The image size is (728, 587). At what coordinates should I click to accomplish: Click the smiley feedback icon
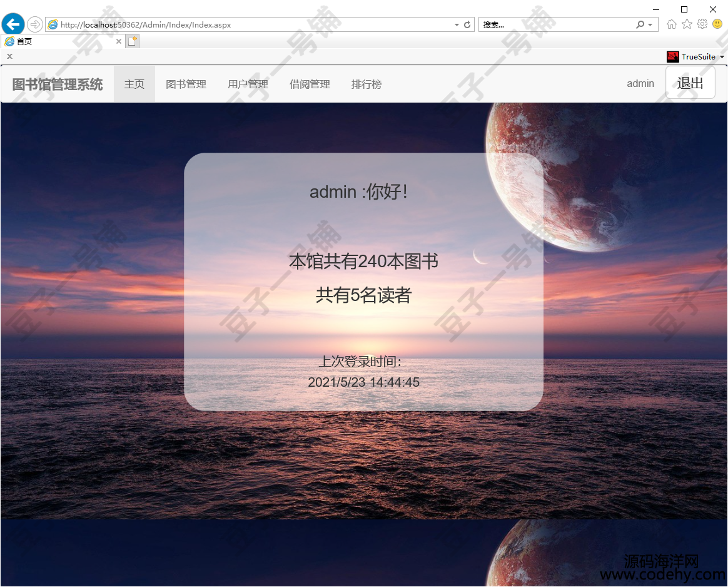click(x=717, y=24)
